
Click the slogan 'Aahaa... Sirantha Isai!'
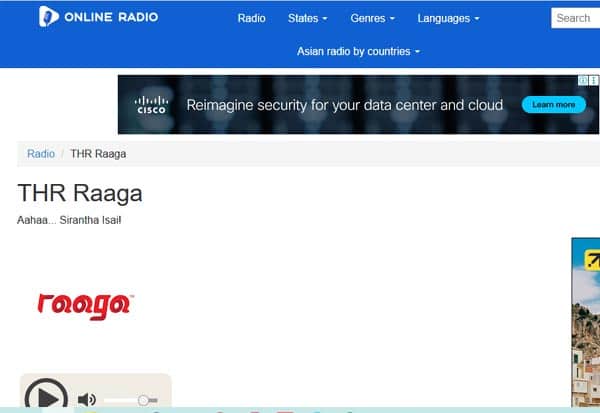tap(69, 220)
